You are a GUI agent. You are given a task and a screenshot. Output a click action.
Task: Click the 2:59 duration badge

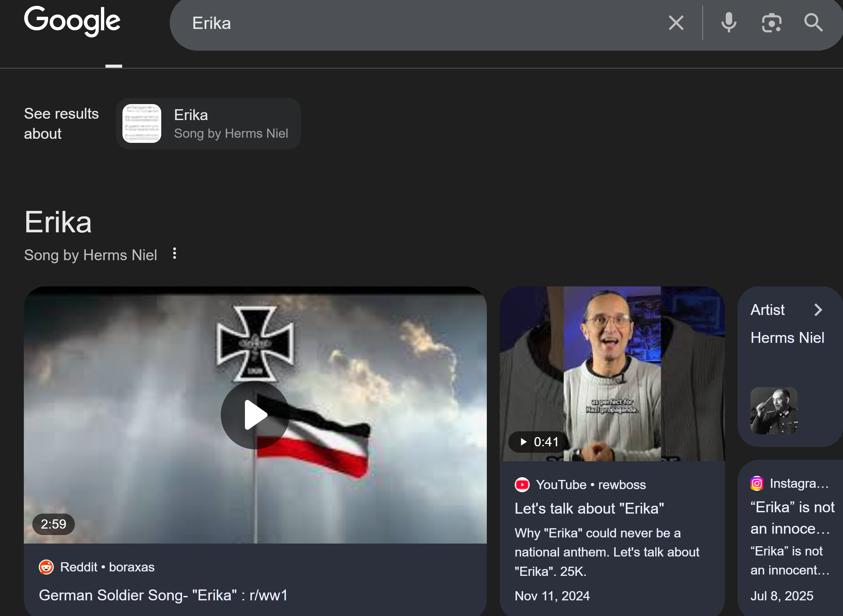tap(53, 524)
